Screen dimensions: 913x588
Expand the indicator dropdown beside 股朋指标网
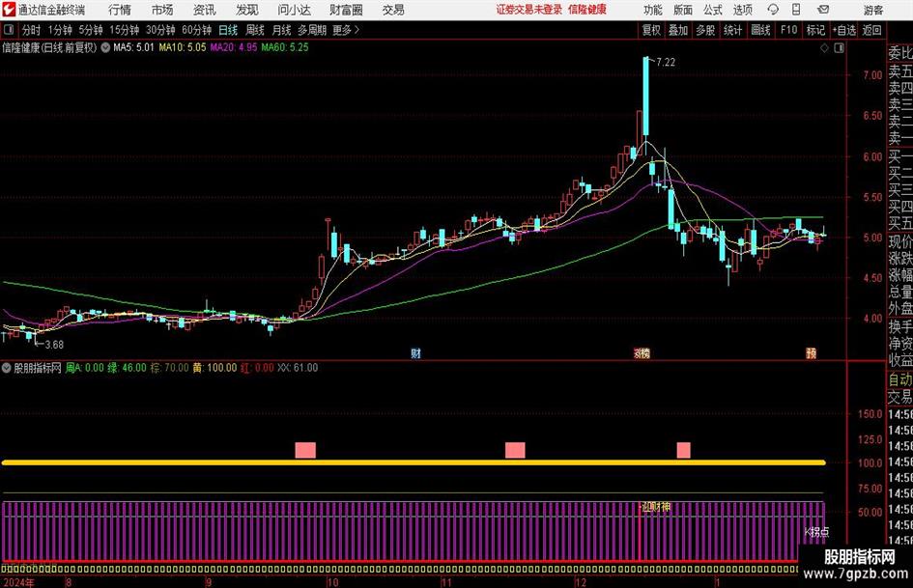7,368
